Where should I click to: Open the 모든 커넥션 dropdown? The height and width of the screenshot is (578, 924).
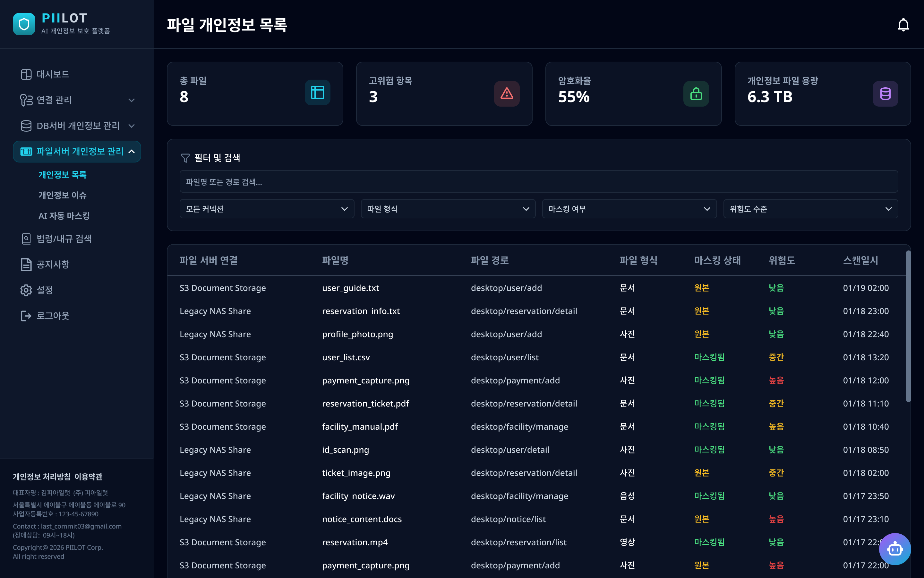point(267,209)
